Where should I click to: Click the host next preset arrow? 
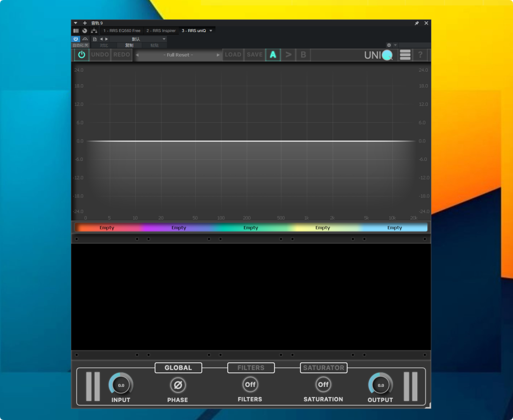(106, 39)
